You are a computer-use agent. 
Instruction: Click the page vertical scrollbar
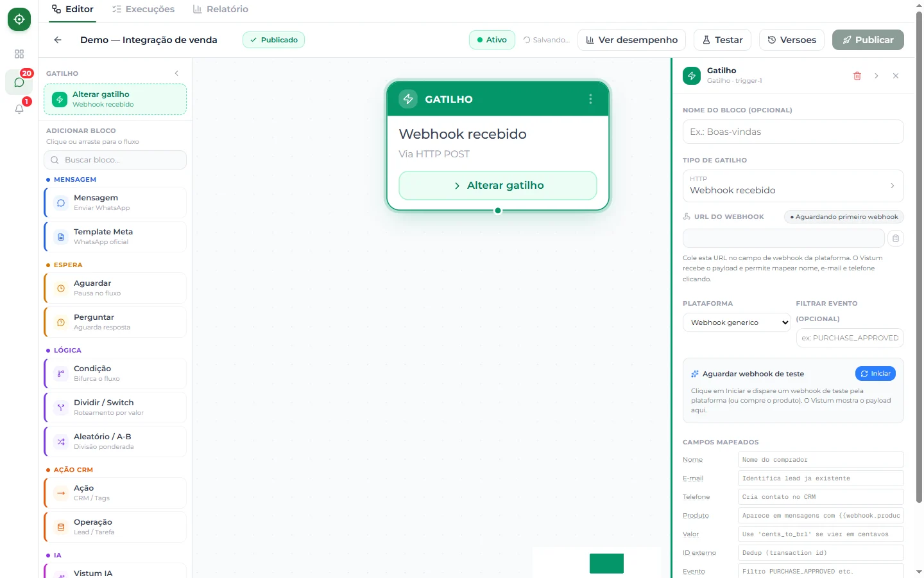click(919, 257)
